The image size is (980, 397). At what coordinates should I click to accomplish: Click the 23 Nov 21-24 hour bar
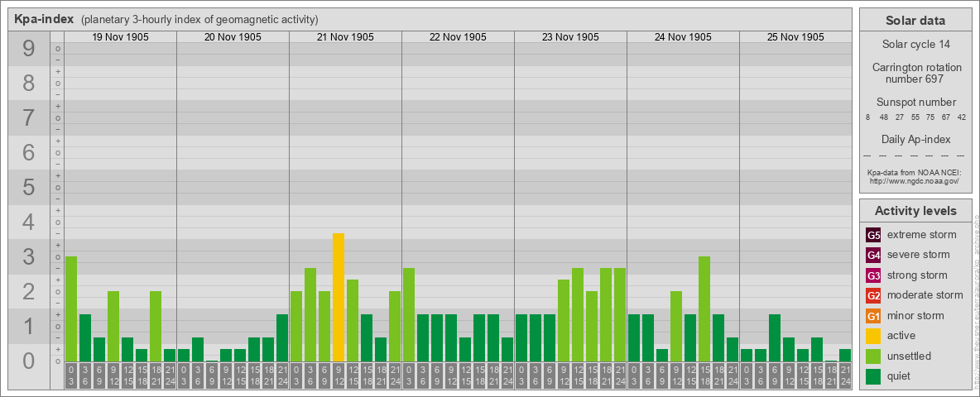[620, 314]
